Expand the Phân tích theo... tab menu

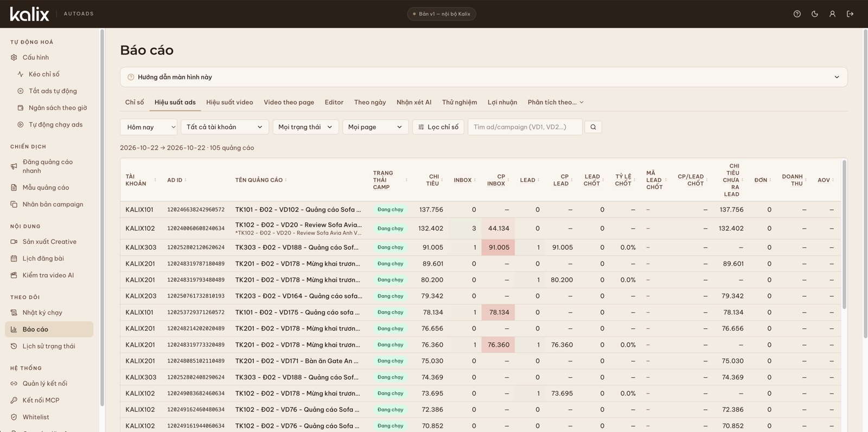pyautogui.click(x=556, y=102)
